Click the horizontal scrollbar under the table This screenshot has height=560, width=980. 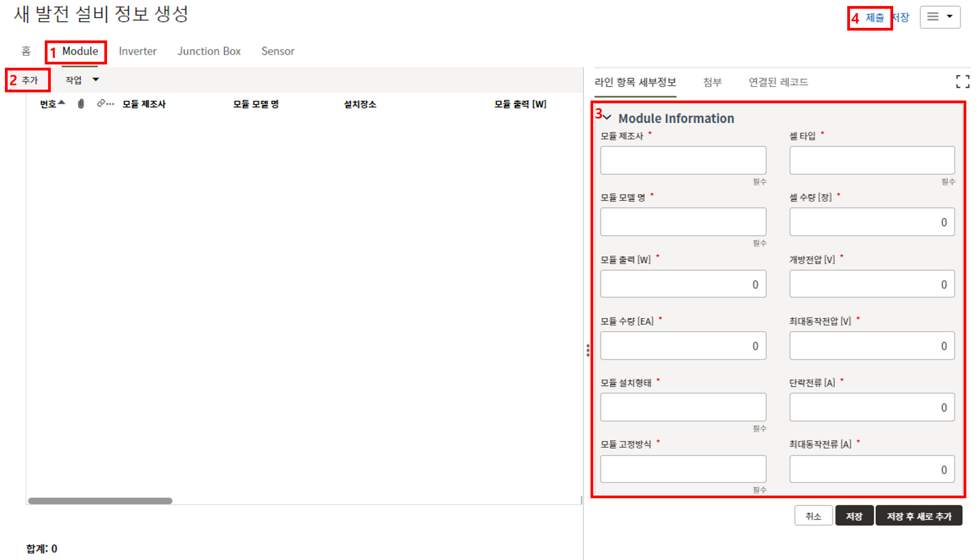click(101, 501)
